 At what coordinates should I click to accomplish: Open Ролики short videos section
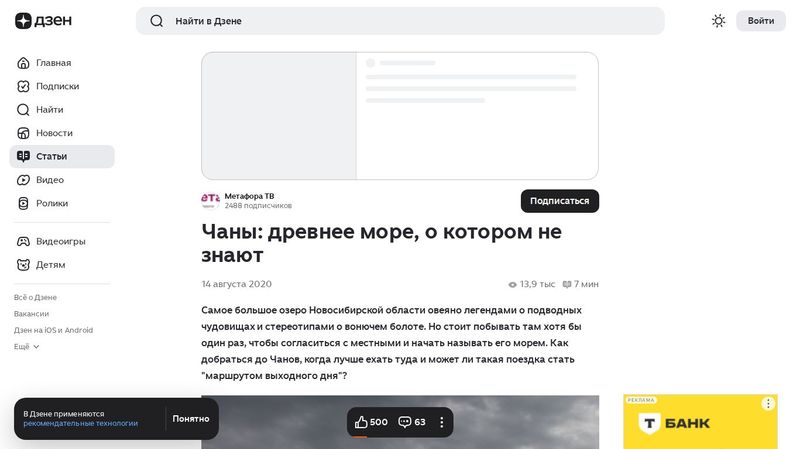[x=52, y=203]
